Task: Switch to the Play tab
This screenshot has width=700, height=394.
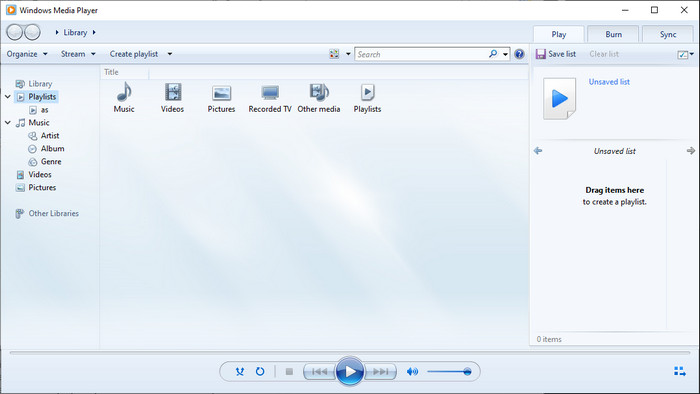Action: click(x=558, y=34)
